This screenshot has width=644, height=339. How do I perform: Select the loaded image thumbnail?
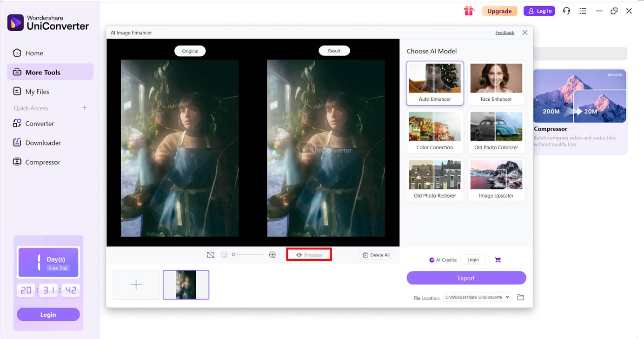[186, 285]
